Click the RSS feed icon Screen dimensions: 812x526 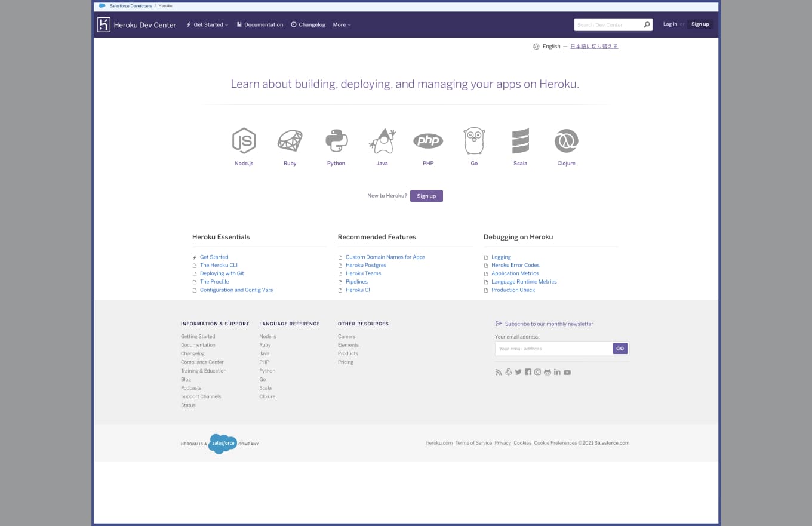499,372
